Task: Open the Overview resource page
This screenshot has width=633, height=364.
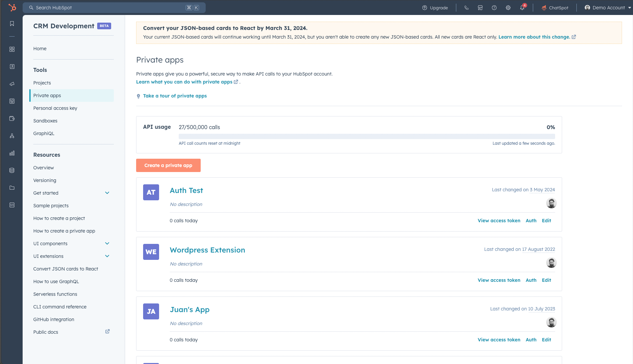Action: [44, 168]
